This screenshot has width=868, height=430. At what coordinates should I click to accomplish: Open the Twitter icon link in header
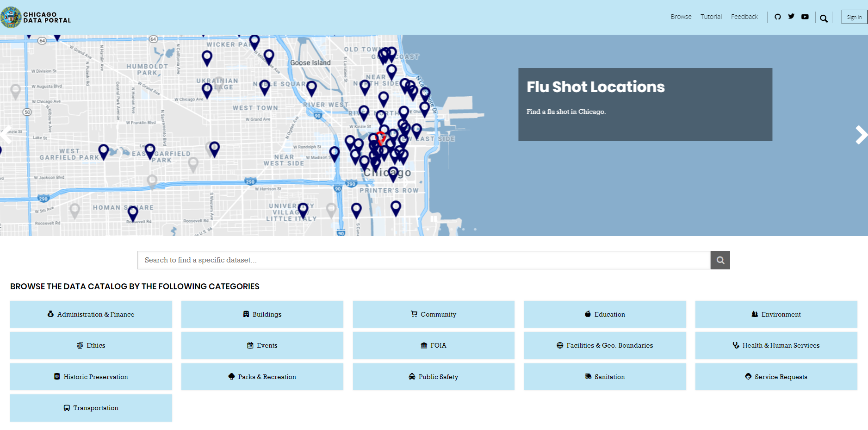(x=791, y=17)
